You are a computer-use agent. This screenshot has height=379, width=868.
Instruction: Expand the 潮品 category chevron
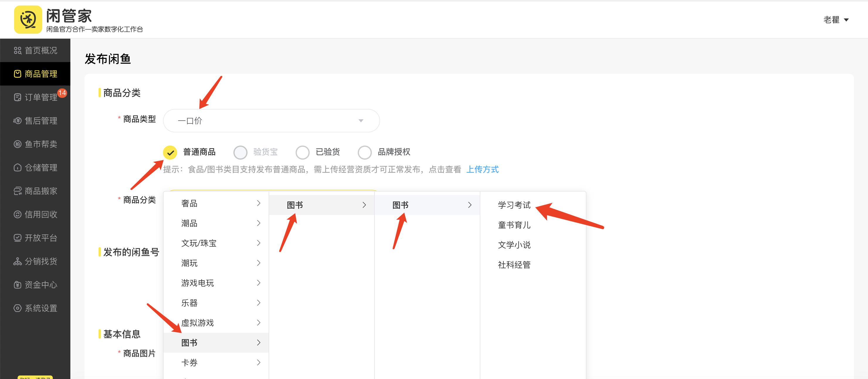[x=258, y=223]
